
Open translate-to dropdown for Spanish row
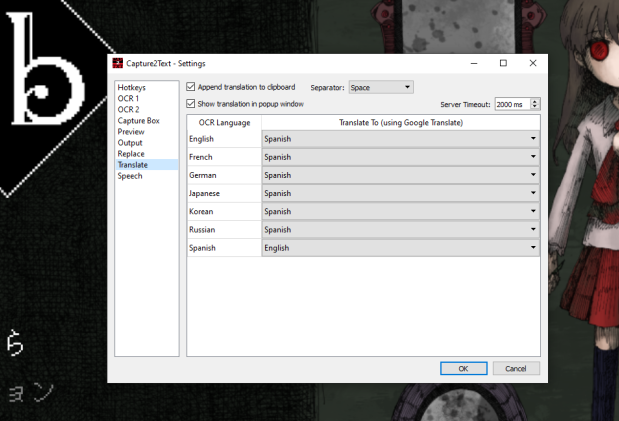[400, 247]
